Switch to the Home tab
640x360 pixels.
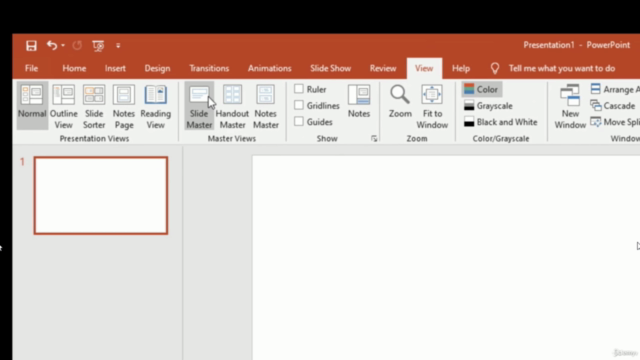74,69
